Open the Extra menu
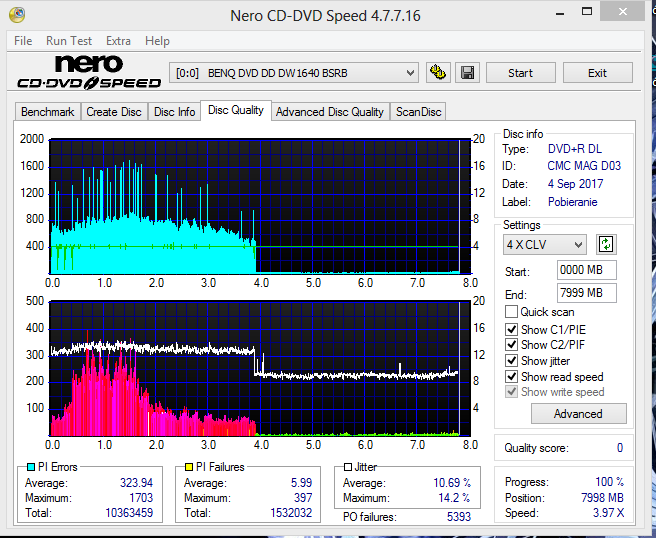The height and width of the screenshot is (538, 656). (118, 41)
